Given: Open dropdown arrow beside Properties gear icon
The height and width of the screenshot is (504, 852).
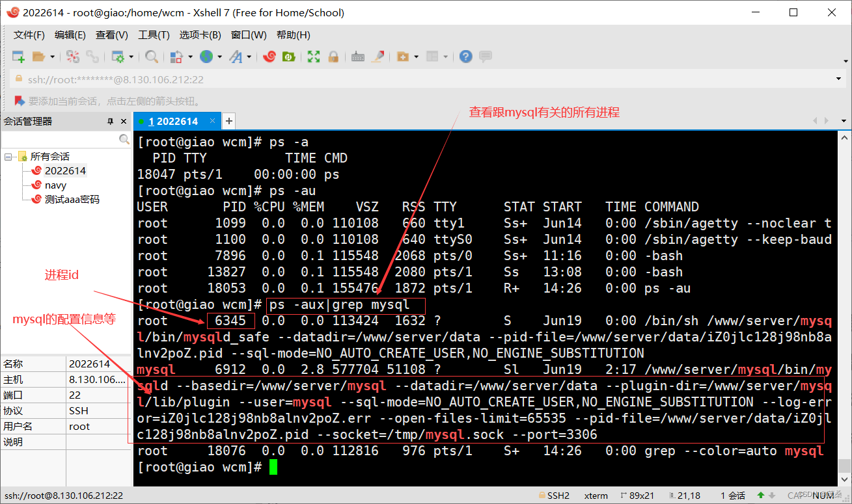Looking at the screenshot, I should [x=131, y=57].
